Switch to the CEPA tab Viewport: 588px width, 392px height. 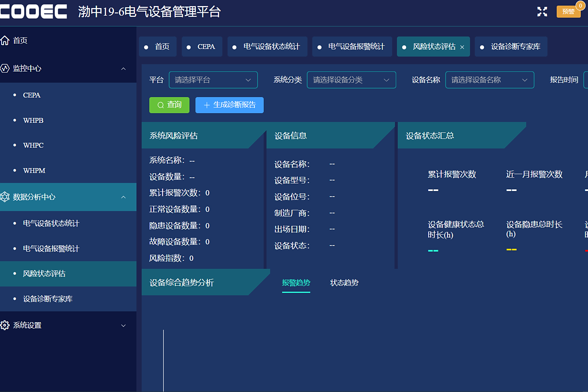(202, 47)
